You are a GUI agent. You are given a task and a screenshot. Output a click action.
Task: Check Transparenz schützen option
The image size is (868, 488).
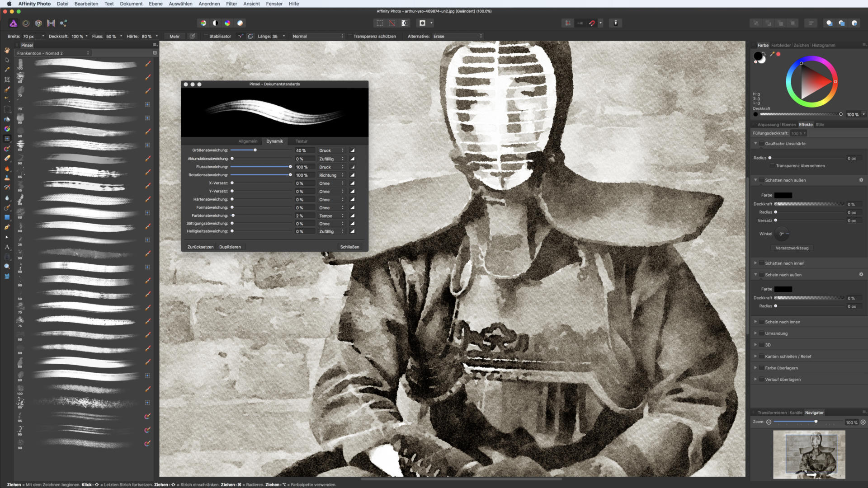[x=350, y=36]
